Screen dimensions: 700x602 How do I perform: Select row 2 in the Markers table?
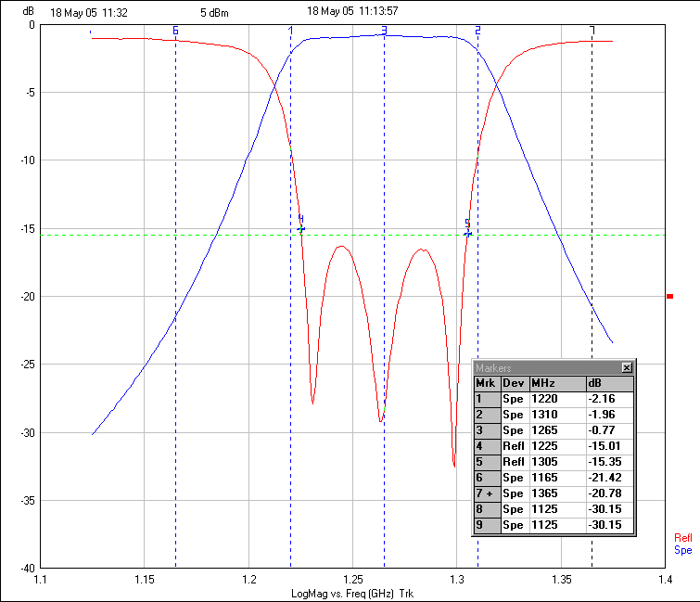click(554, 415)
